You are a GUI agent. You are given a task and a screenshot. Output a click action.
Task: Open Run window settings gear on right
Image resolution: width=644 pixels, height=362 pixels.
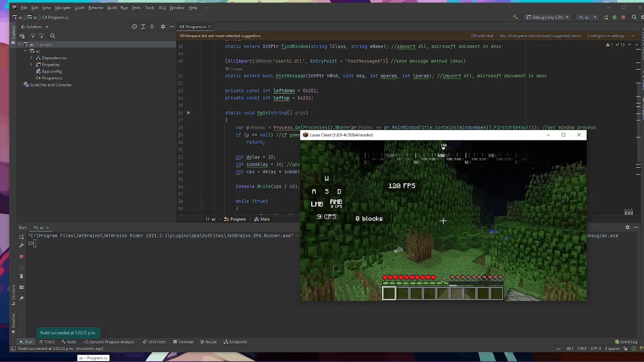pyautogui.click(x=627, y=227)
